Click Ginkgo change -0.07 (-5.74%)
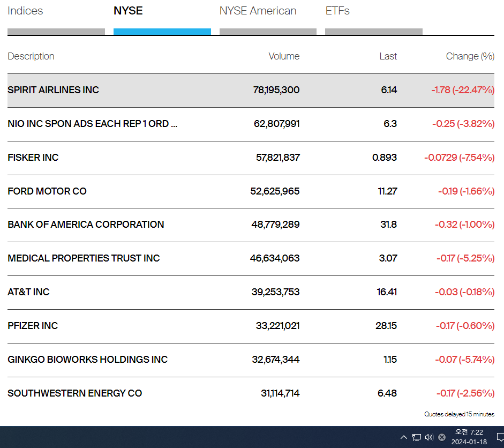Image resolution: width=504 pixels, height=448 pixels. (464, 360)
